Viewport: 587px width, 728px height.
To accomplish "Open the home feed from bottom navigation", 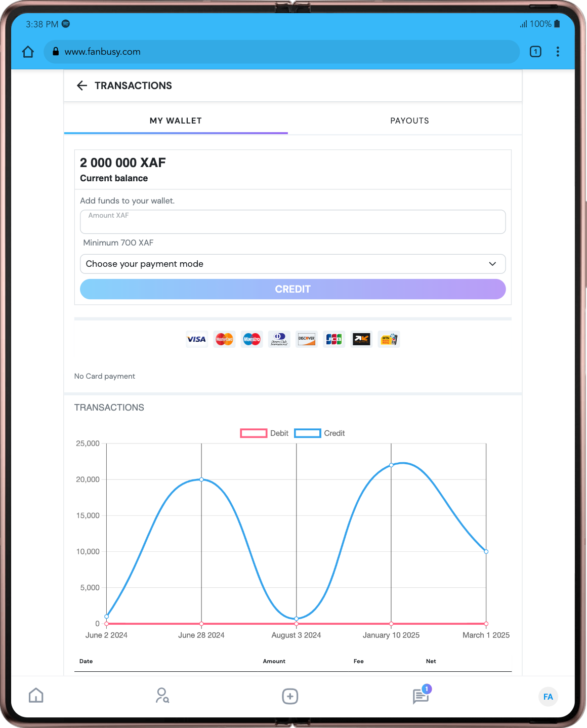I will pos(36,696).
